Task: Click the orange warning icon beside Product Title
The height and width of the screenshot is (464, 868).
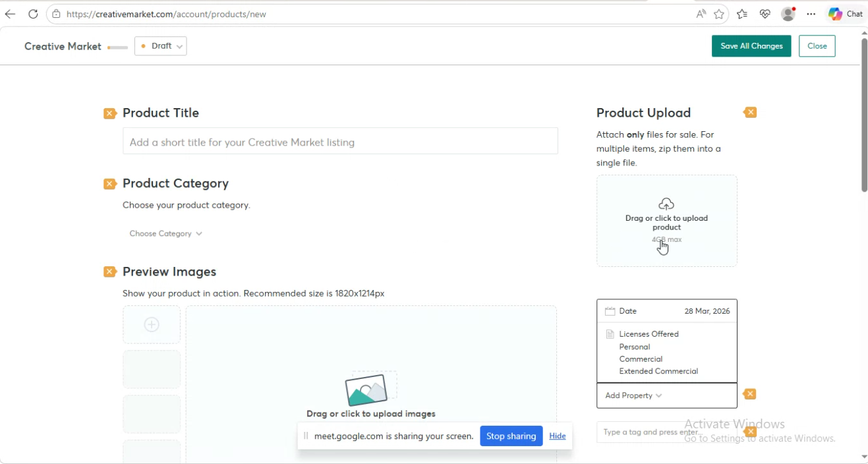Action: click(x=110, y=113)
